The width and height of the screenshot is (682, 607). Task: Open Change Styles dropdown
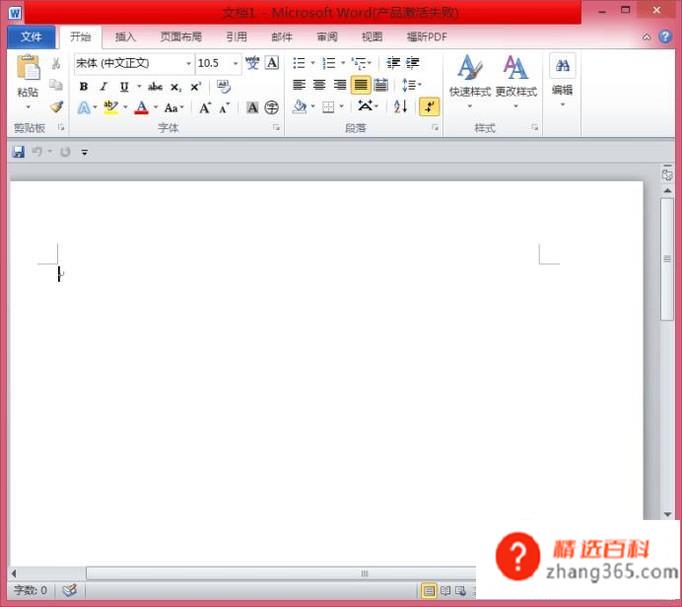coord(516,83)
